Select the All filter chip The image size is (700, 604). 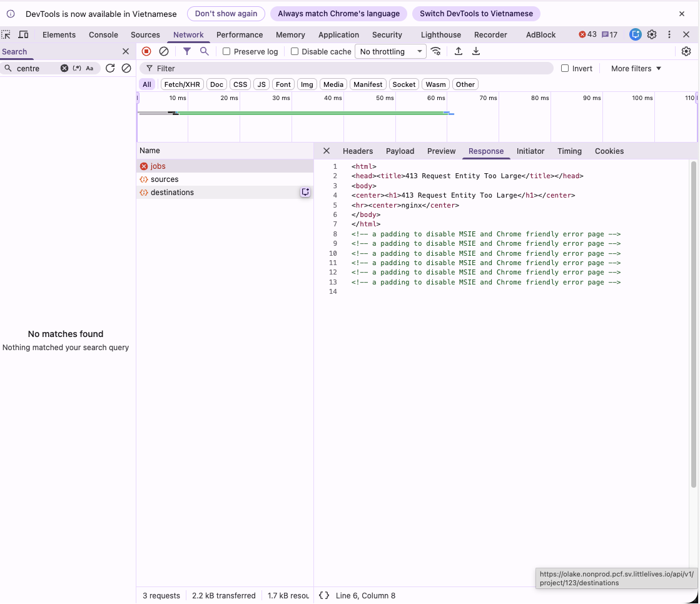click(x=147, y=84)
